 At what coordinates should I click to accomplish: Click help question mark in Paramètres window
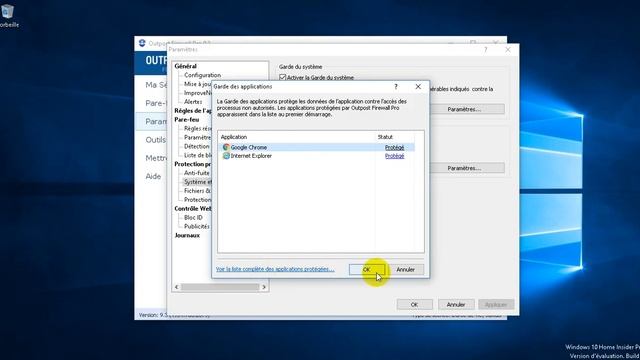(485, 50)
